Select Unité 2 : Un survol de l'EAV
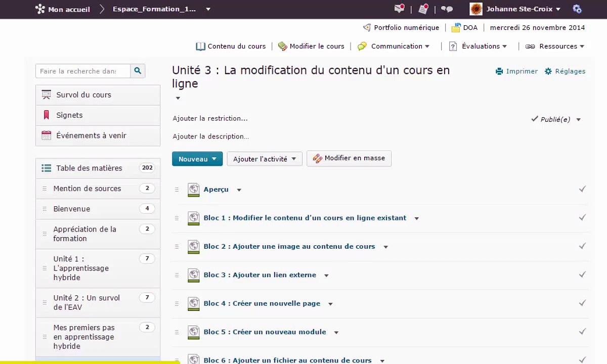Viewport: 607px width, 364px height. click(x=98, y=302)
